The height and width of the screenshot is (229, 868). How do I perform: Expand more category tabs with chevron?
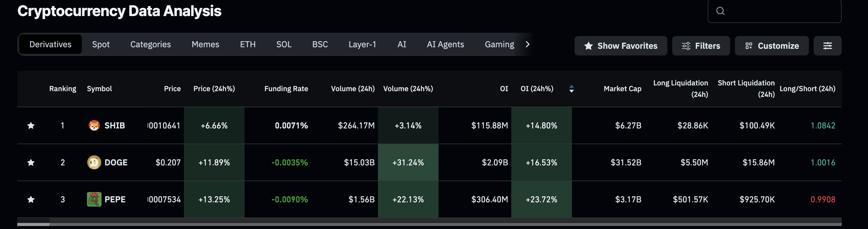pos(527,44)
